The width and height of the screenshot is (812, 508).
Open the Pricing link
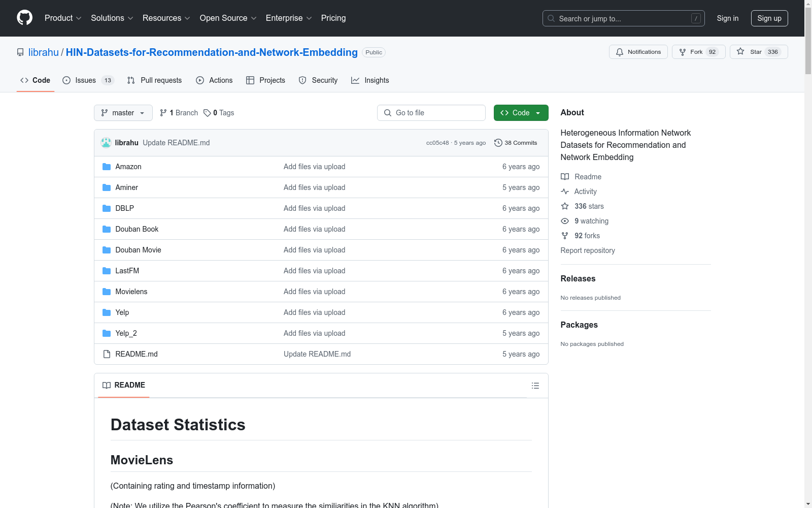pyautogui.click(x=333, y=18)
